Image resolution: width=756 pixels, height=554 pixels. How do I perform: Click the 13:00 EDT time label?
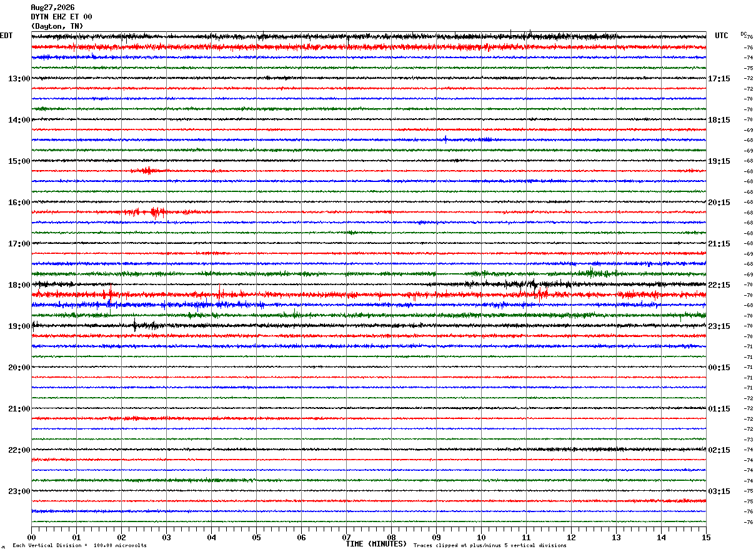(x=19, y=79)
